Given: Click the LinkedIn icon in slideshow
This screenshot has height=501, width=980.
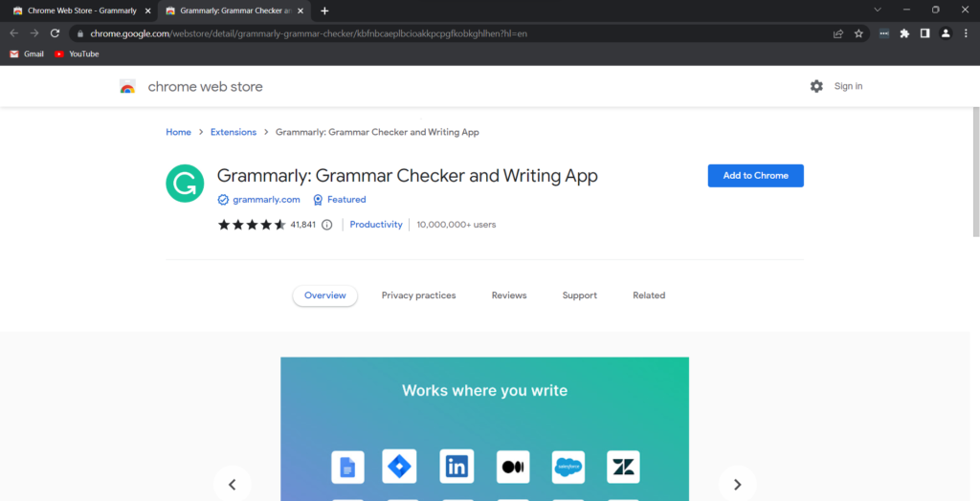Looking at the screenshot, I should pyautogui.click(x=457, y=466).
